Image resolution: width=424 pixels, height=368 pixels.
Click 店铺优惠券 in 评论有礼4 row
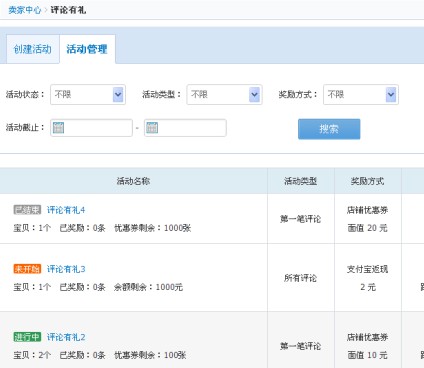pos(368,210)
